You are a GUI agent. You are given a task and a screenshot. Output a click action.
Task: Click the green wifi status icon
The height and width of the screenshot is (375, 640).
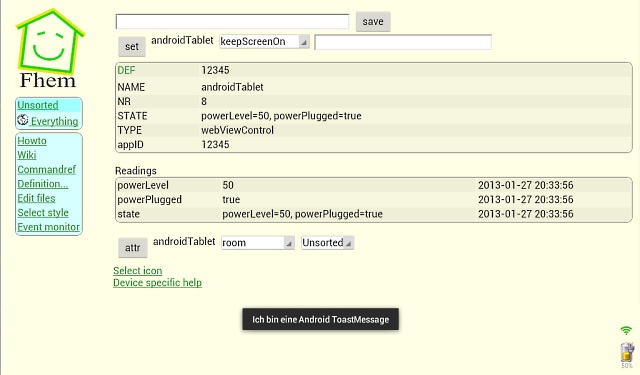coord(626,330)
